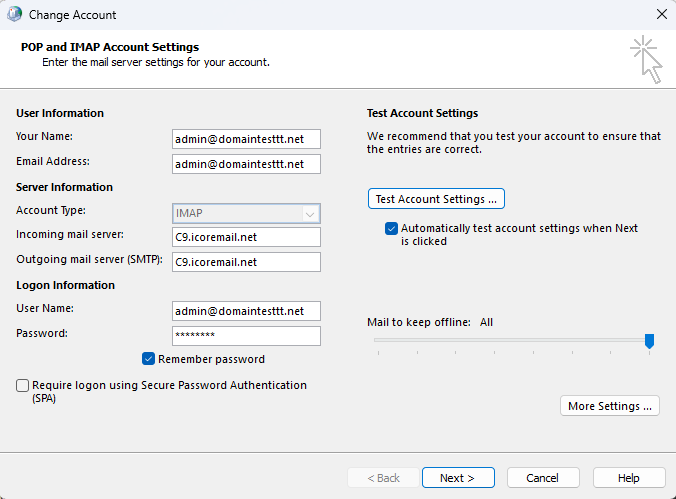Click the left end of offline mail slider track
This screenshot has width=676, height=499.
[377, 341]
